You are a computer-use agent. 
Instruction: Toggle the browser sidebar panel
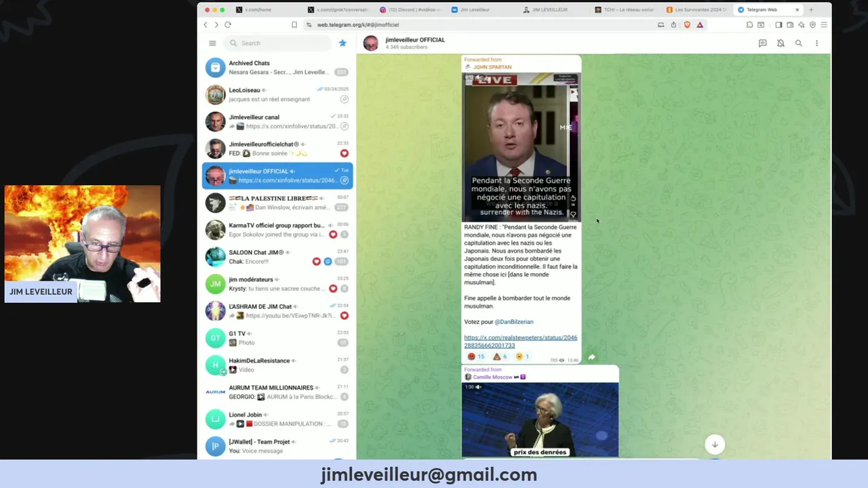pos(778,25)
